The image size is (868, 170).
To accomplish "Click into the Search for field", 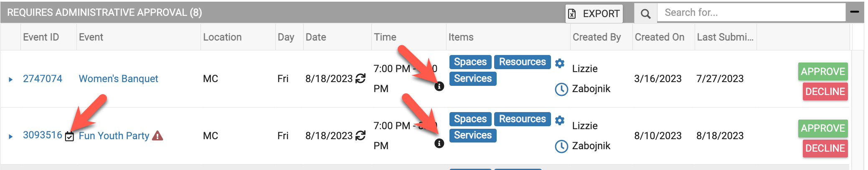I will 751,12.
